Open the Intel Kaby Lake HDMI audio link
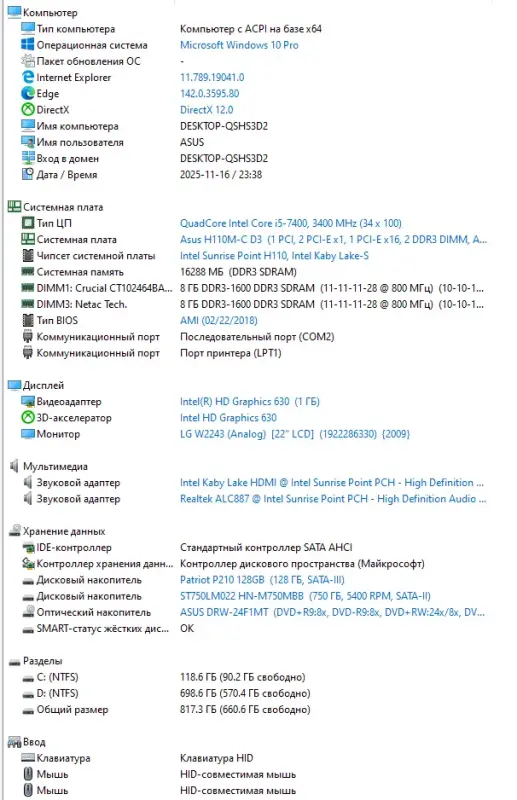517x800 pixels. click(332, 482)
